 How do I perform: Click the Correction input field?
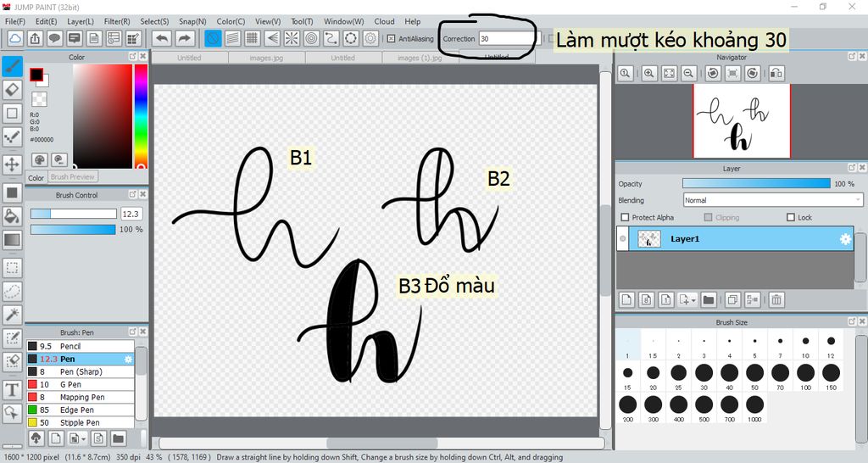509,39
